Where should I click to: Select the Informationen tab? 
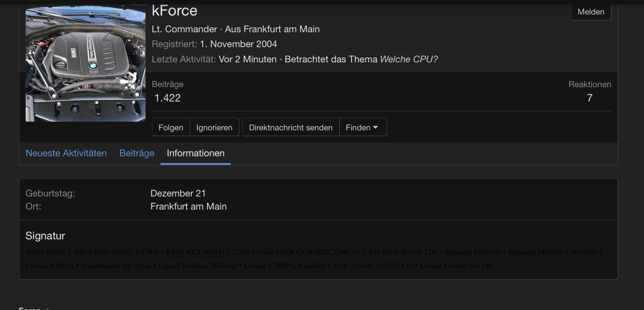click(196, 153)
